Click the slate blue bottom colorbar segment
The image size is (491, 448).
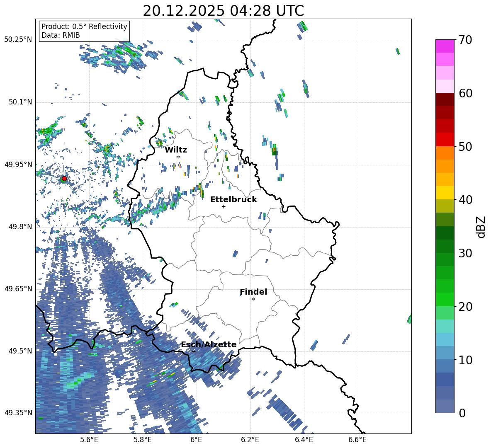(x=445, y=406)
